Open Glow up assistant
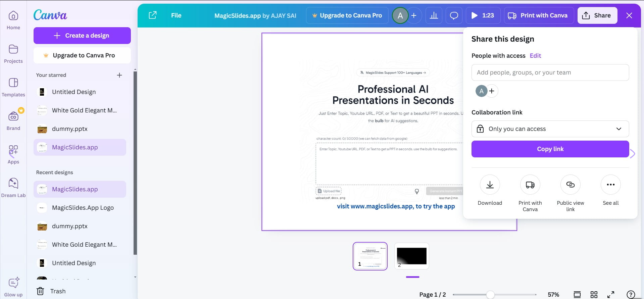The width and height of the screenshot is (644, 299). point(13,287)
